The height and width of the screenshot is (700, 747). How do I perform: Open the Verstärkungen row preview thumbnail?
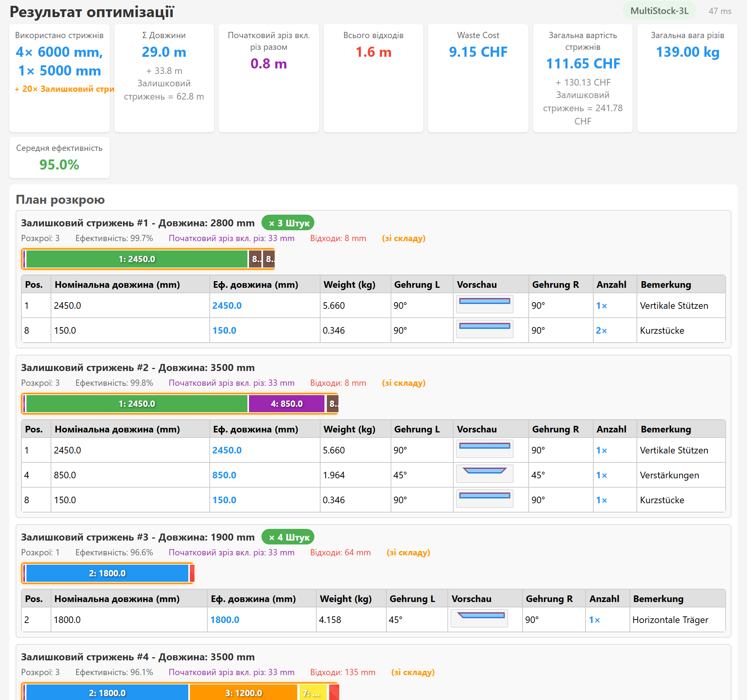pos(484,474)
